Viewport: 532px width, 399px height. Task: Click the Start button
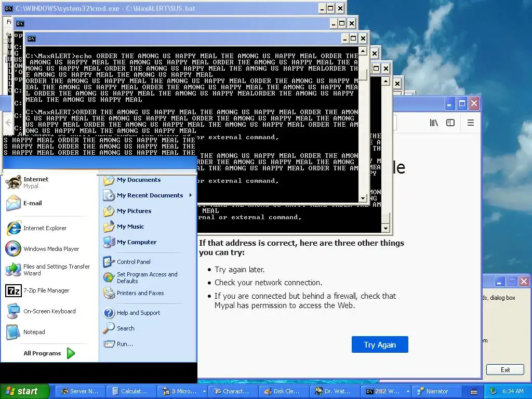click(24, 391)
